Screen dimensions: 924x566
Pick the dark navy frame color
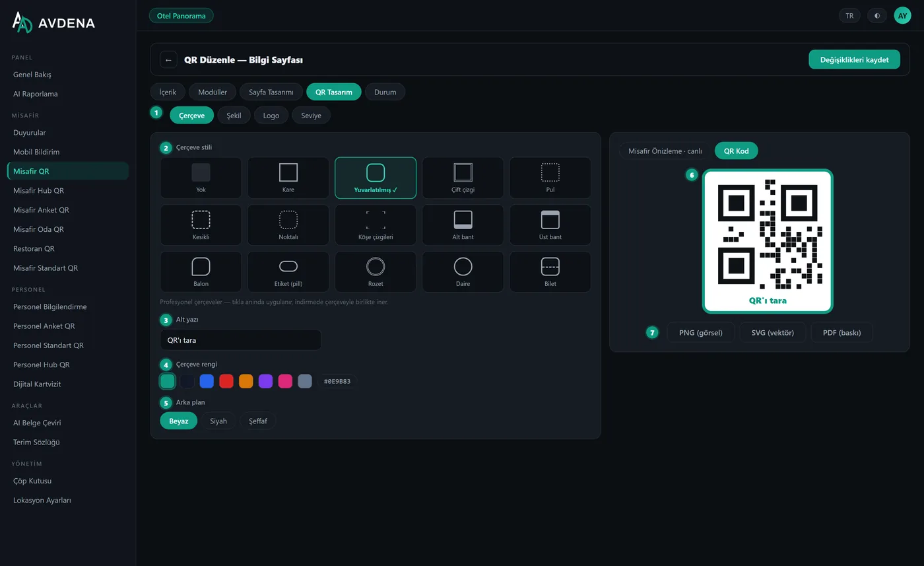click(x=187, y=381)
